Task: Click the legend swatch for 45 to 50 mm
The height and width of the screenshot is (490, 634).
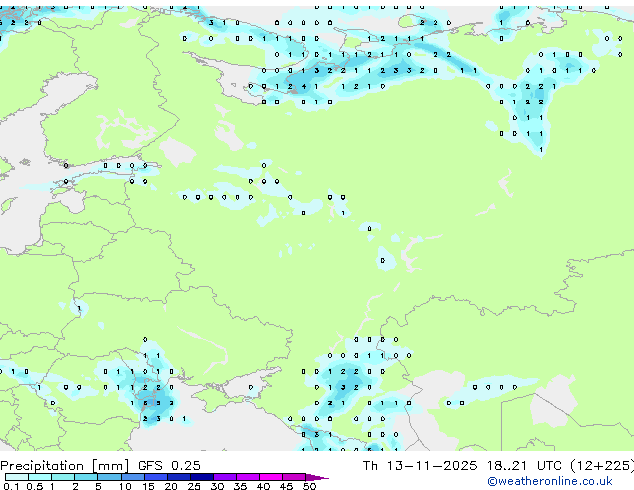Action: (294, 477)
